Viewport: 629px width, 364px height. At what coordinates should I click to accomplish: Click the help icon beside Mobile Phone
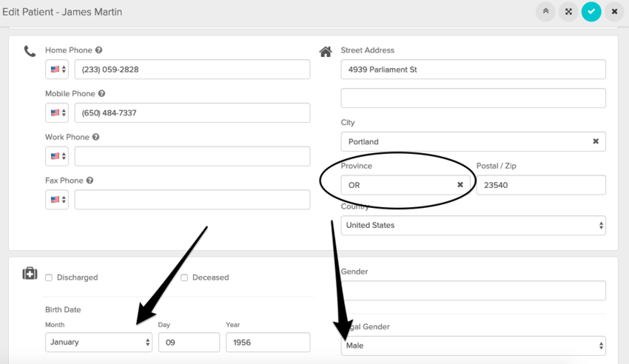coord(102,94)
